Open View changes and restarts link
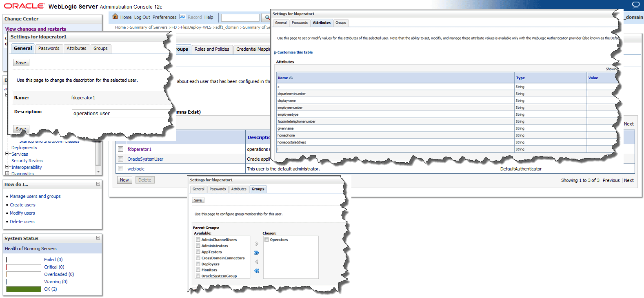This screenshot has width=644, height=298. [36, 29]
